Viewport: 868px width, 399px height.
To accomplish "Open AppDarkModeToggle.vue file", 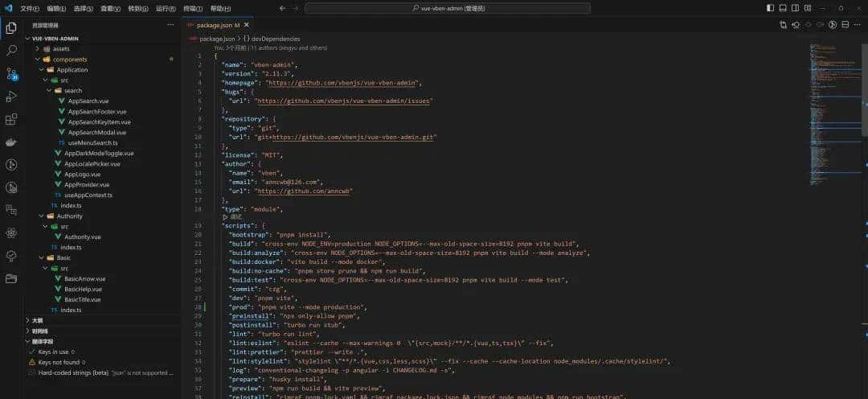I will coord(99,154).
